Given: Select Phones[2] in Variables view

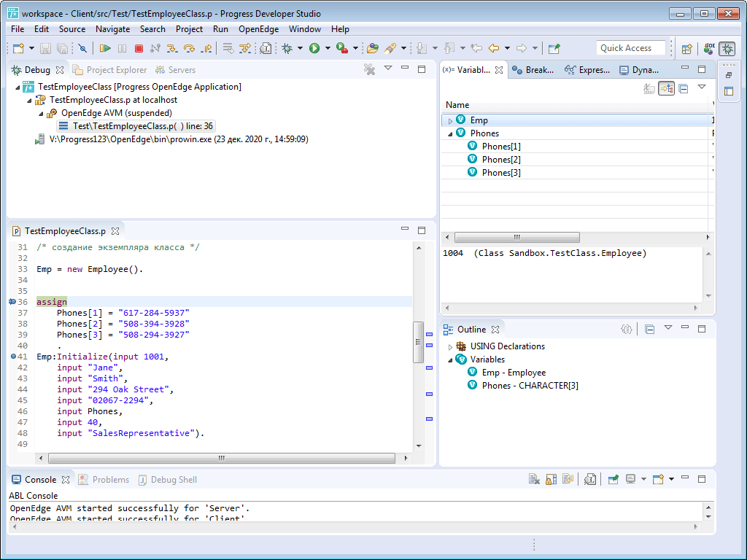Looking at the screenshot, I should [500, 160].
